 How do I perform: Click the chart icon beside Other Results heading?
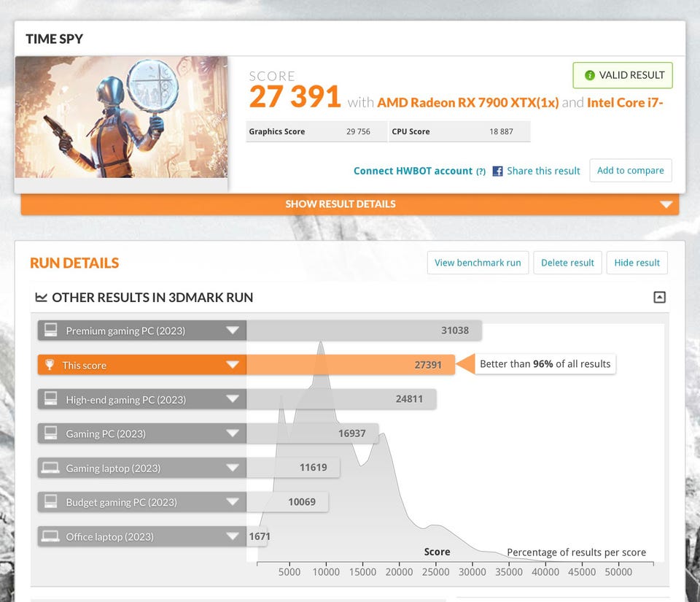tap(41, 298)
